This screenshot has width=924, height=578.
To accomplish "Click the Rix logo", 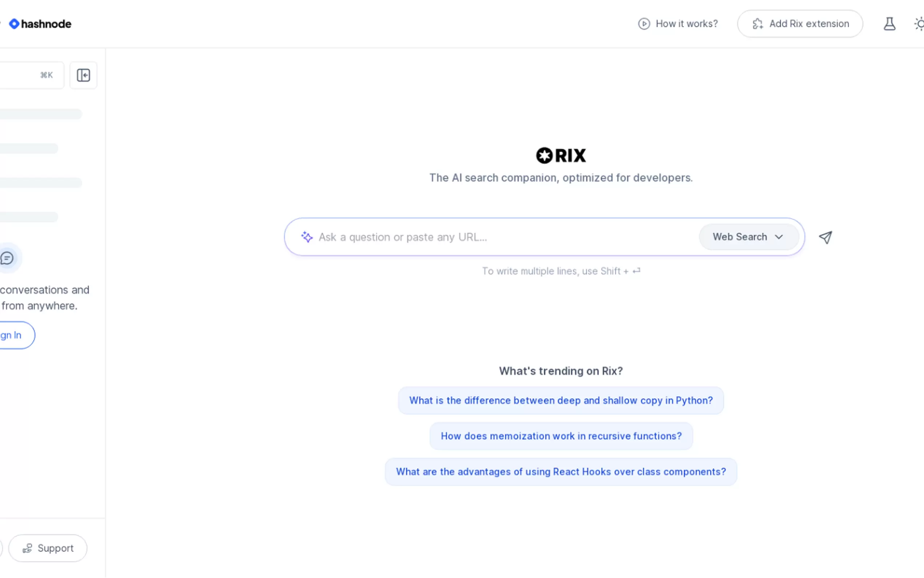I will [561, 155].
